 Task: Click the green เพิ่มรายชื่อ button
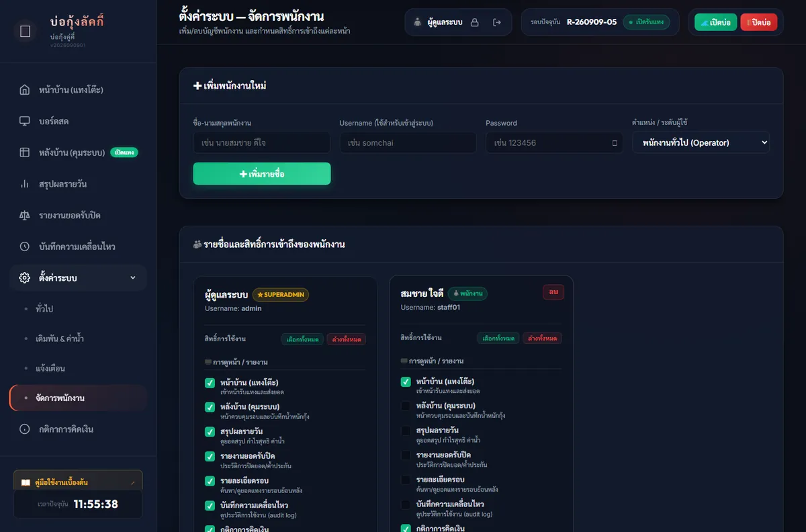point(262,173)
